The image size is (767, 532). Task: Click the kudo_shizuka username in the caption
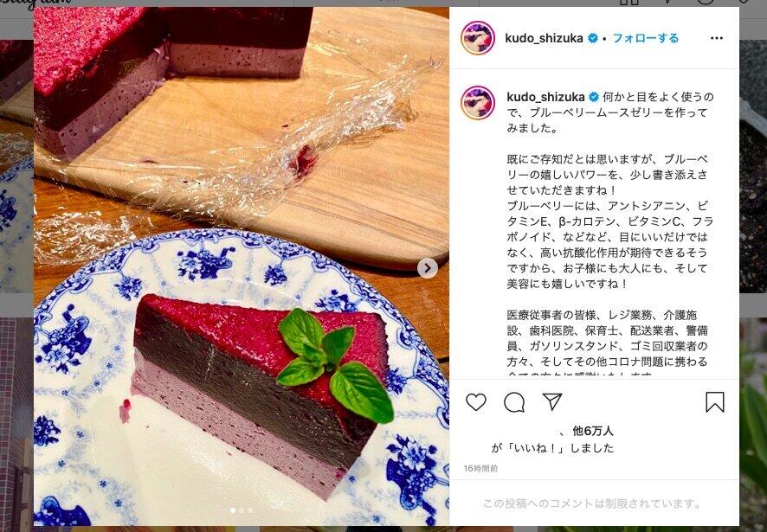[546, 97]
